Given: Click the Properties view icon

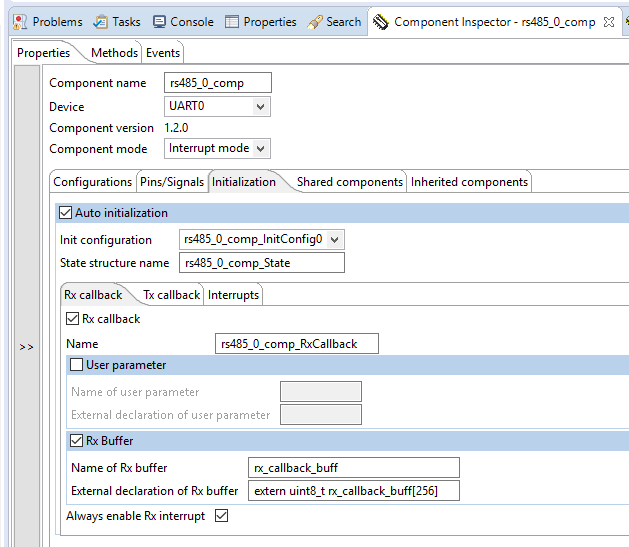Looking at the screenshot, I should (232, 21).
